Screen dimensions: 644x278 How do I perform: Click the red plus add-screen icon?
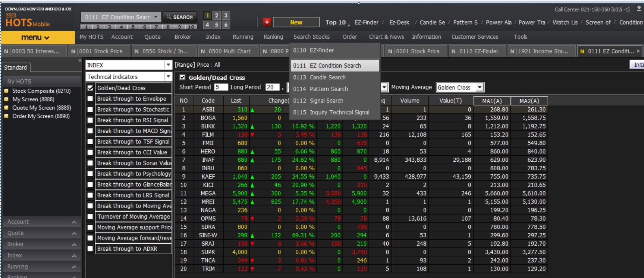click(x=267, y=22)
